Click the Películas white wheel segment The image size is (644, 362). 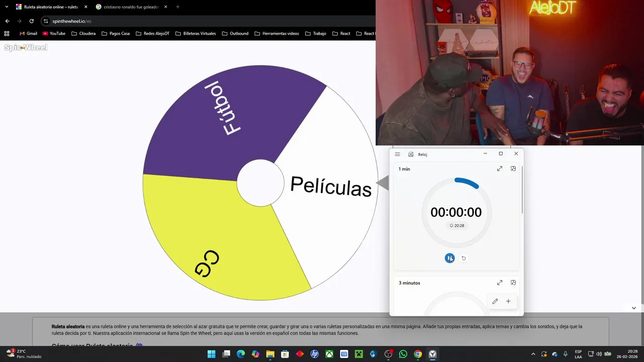[x=330, y=186]
